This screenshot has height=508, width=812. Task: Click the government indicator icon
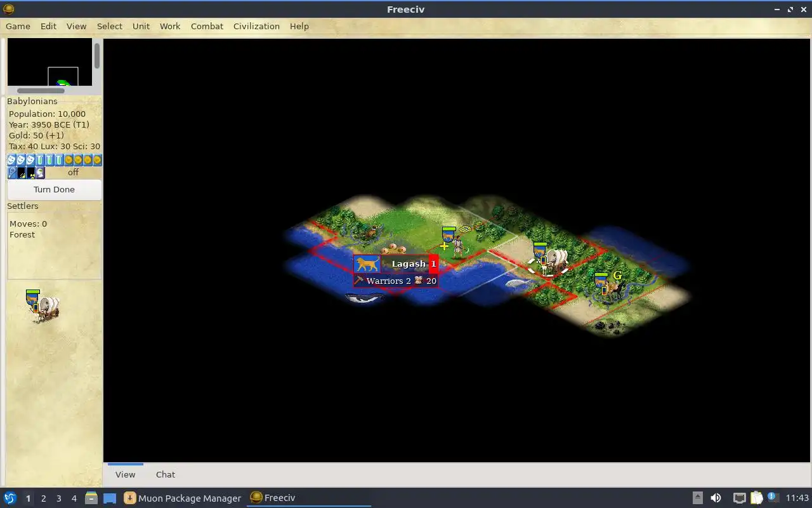(x=41, y=172)
